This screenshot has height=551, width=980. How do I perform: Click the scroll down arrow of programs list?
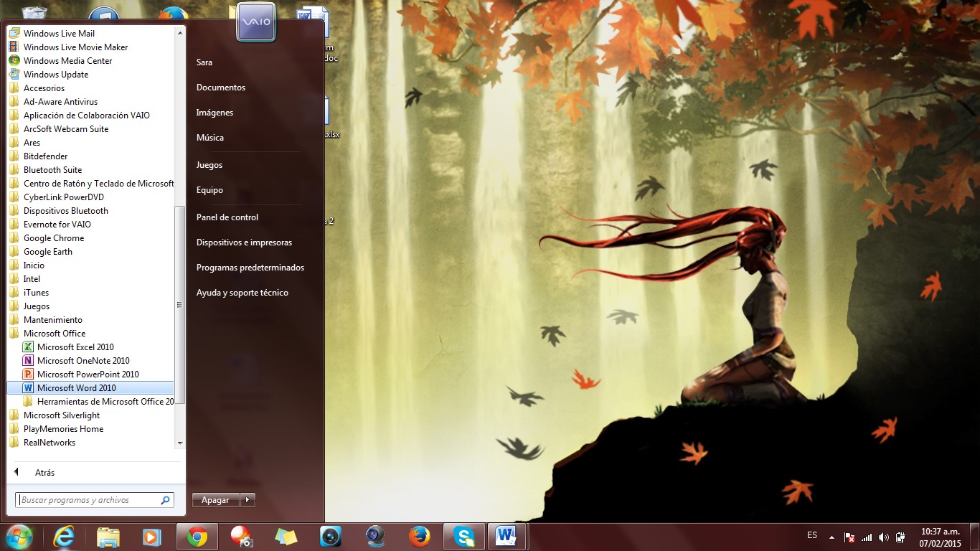(x=180, y=443)
